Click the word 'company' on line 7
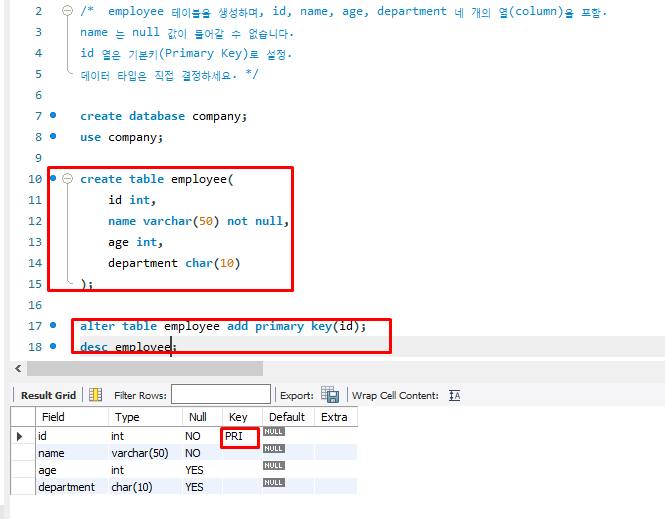This screenshot has width=665, height=519. pyautogui.click(x=216, y=116)
